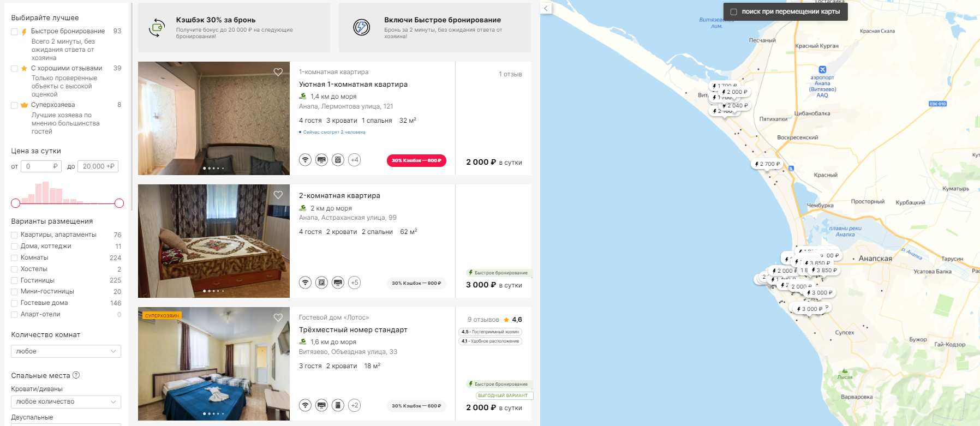Click the lightning icon beside Быстрое бронирование filter
Viewport: 980px width, 426px height.
(x=24, y=32)
